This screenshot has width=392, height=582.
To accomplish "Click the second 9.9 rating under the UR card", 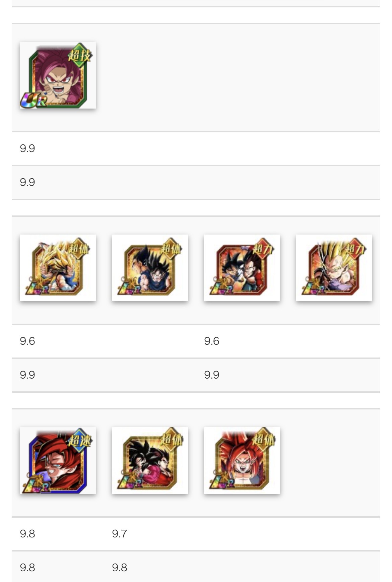I will point(27,182).
